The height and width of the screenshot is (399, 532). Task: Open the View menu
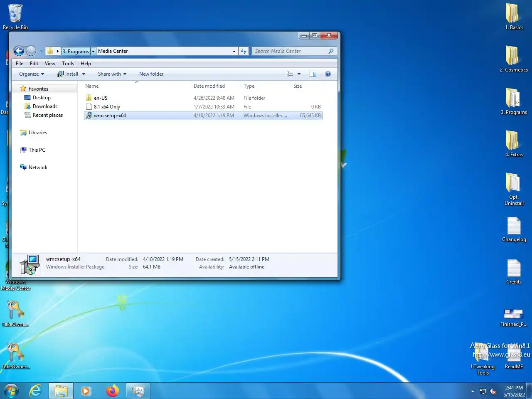pyautogui.click(x=50, y=64)
